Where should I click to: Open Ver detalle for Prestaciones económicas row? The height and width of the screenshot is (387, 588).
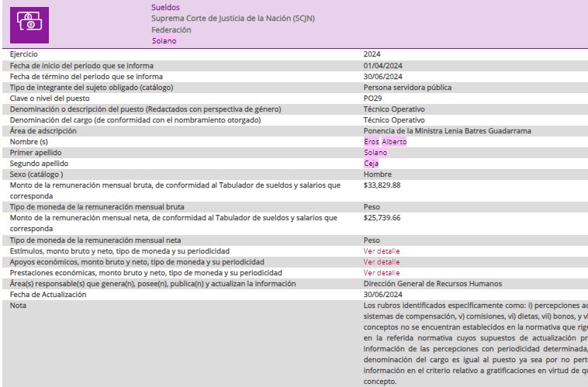click(x=382, y=273)
